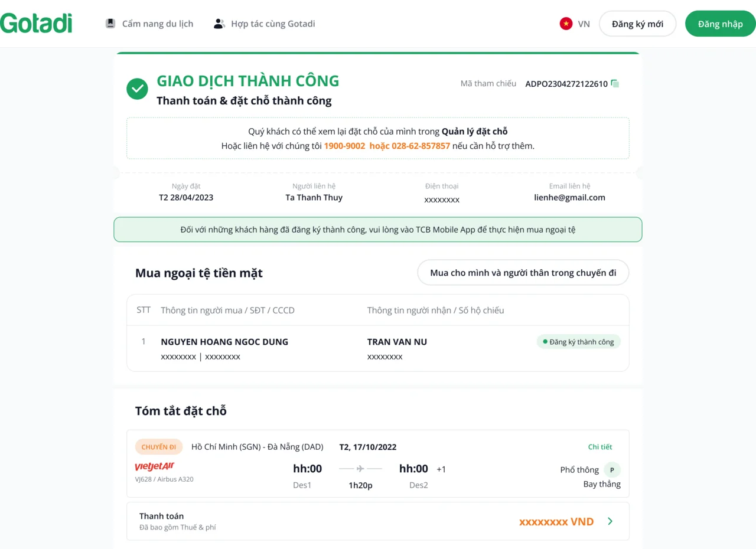Viewport: 756px width, 549px height.
Task: Click the Đăng ký mới button
Action: pyautogui.click(x=637, y=24)
